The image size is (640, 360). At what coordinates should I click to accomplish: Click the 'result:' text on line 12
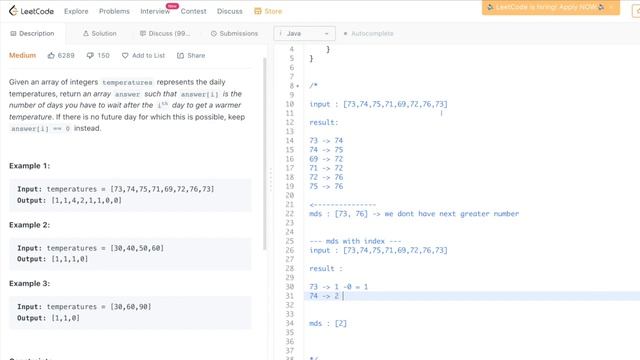point(324,122)
